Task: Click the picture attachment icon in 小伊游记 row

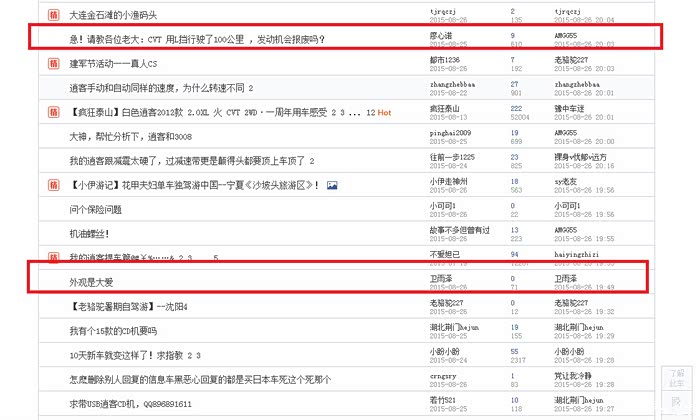Action: [x=332, y=185]
